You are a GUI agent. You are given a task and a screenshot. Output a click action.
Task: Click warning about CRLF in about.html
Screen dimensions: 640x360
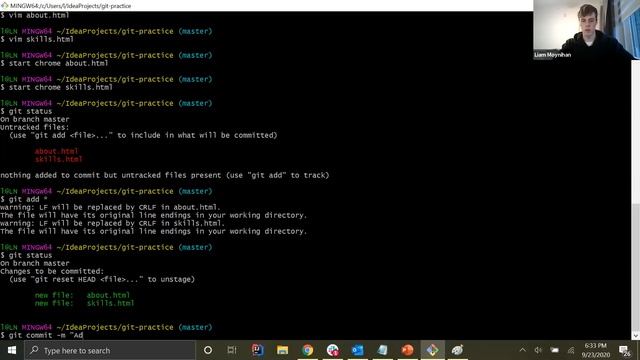click(x=110, y=207)
